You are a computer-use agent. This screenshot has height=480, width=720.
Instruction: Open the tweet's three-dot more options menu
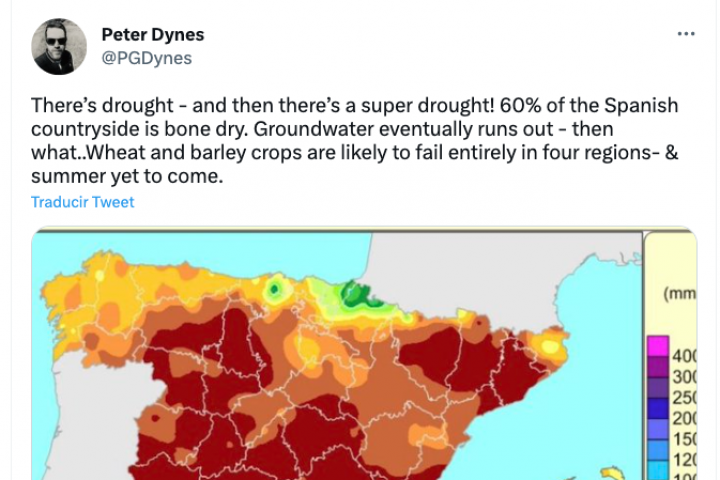(686, 33)
